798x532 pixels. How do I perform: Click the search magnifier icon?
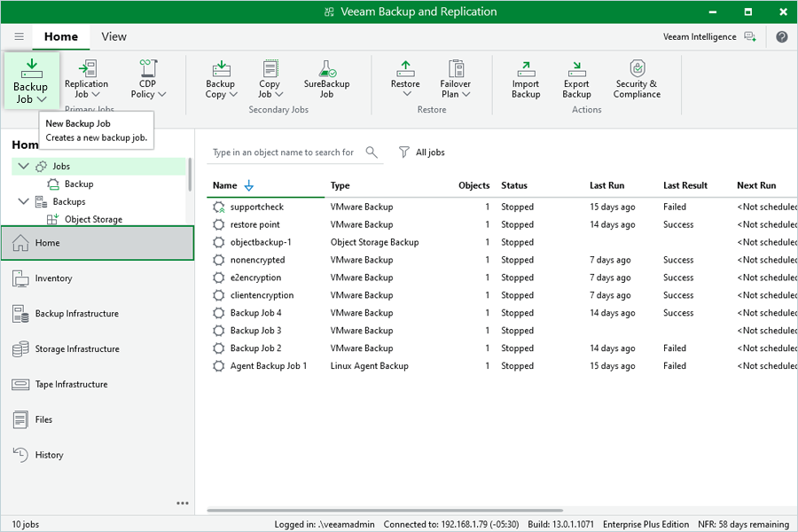(x=372, y=153)
